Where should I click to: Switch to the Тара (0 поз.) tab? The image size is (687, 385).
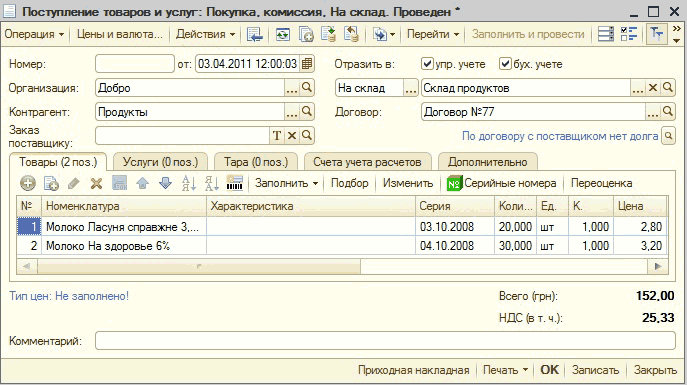click(256, 162)
